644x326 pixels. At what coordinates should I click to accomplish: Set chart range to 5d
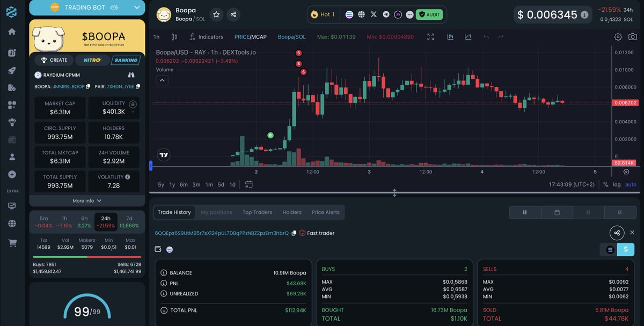point(221,184)
